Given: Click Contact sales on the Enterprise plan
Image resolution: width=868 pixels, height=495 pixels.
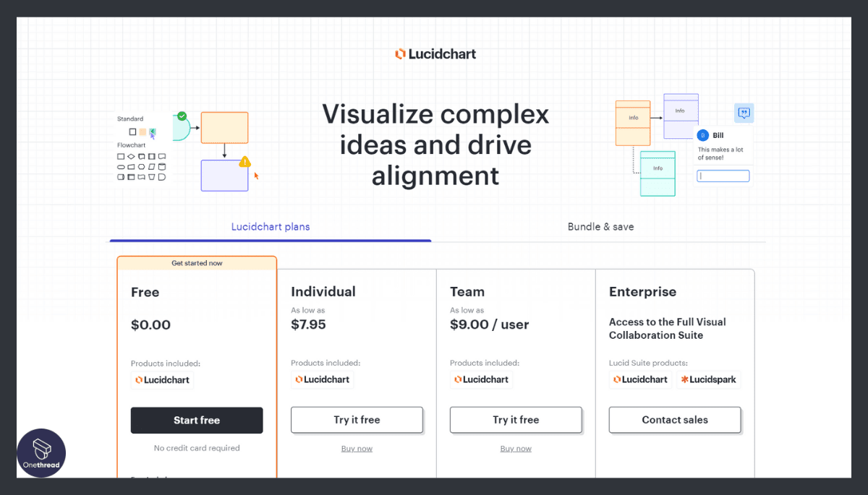Looking at the screenshot, I should pyautogui.click(x=674, y=420).
